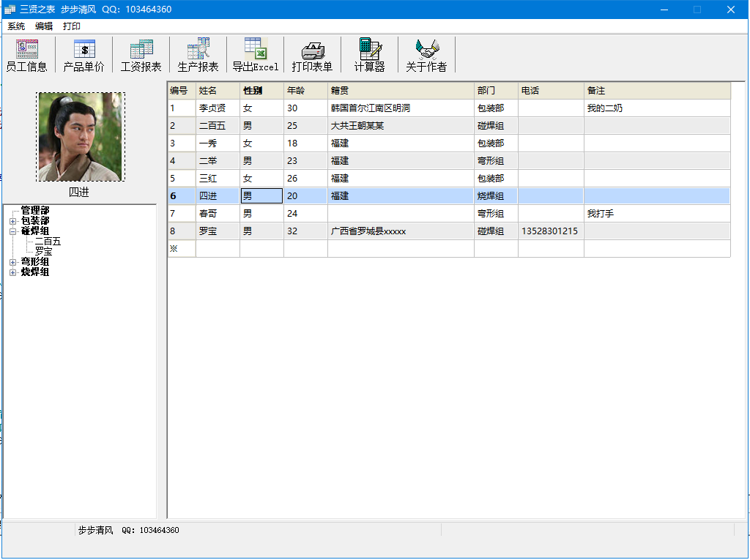Screen dimensions: 750x560
Task: Select 包装部 in the department tree
Action: pos(35,220)
